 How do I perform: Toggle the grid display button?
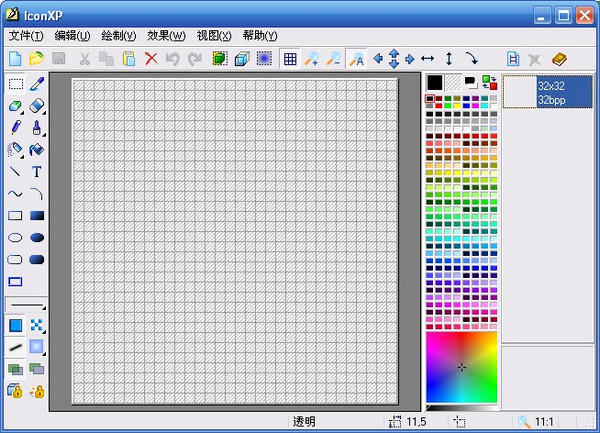coord(290,59)
